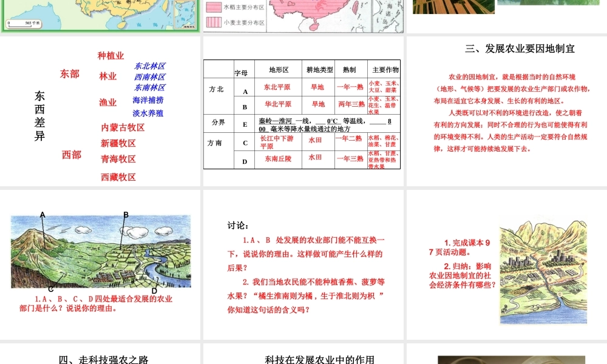Open the slide with the 东西差异 outline
The image size is (607, 364).
pos(100,111)
